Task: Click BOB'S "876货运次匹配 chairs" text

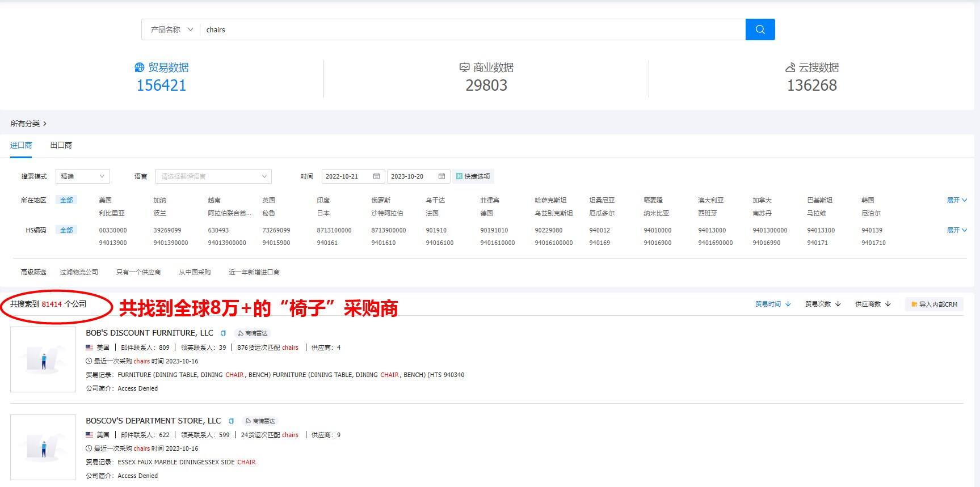Action: (x=268, y=348)
